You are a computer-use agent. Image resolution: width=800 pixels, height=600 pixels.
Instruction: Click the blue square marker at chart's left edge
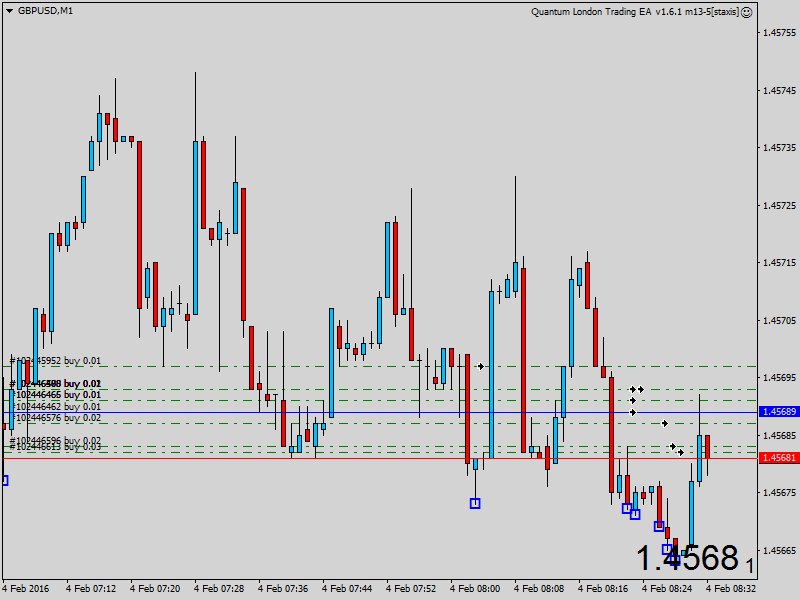pyautogui.click(x=5, y=480)
